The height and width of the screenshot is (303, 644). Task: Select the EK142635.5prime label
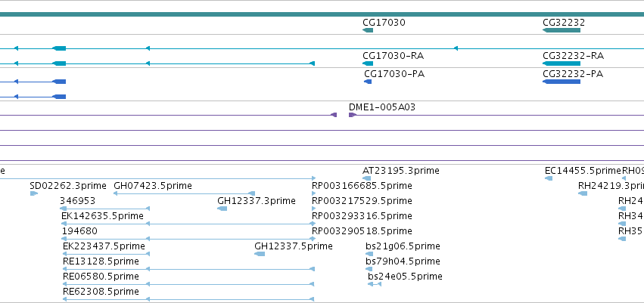point(102,215)
